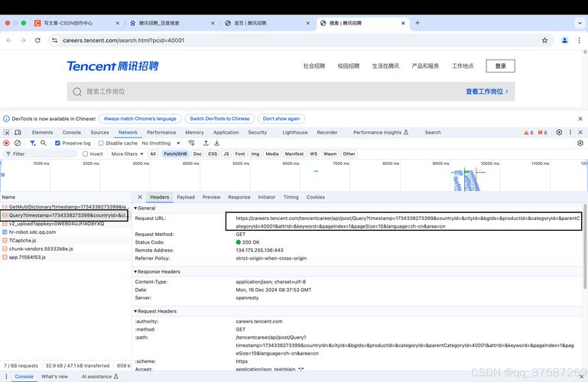Dismiss the DevTools language notice
The height and width of the screenshot is (382, 588).
pos(580,118)
